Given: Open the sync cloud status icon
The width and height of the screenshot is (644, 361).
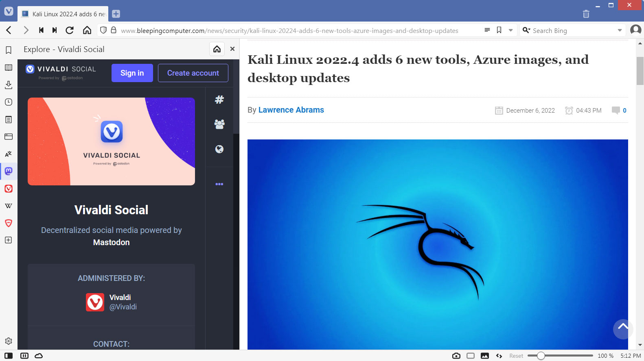Looking at the screenshot, I should pyautogui.click(x=39, y=356).
